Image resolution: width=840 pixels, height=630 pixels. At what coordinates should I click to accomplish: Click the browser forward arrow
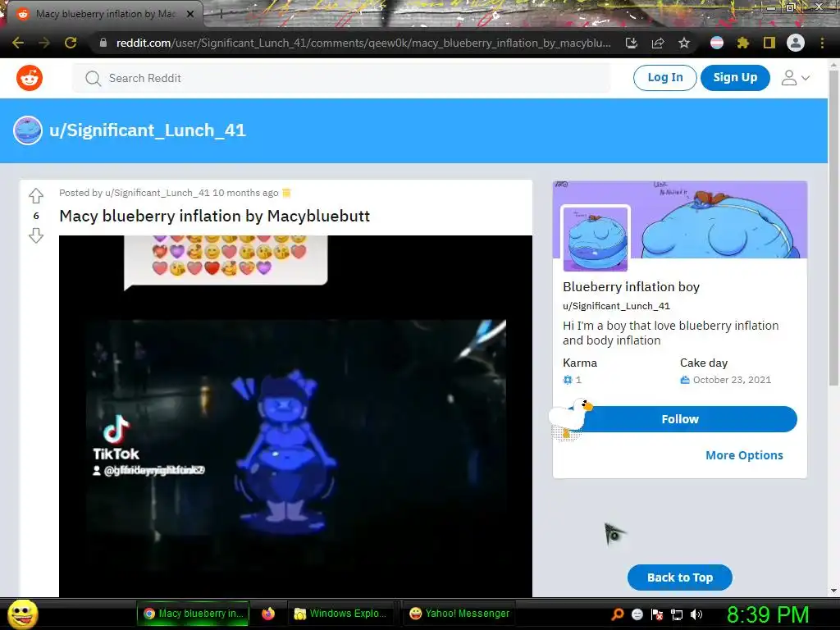(x=44, y=43)
